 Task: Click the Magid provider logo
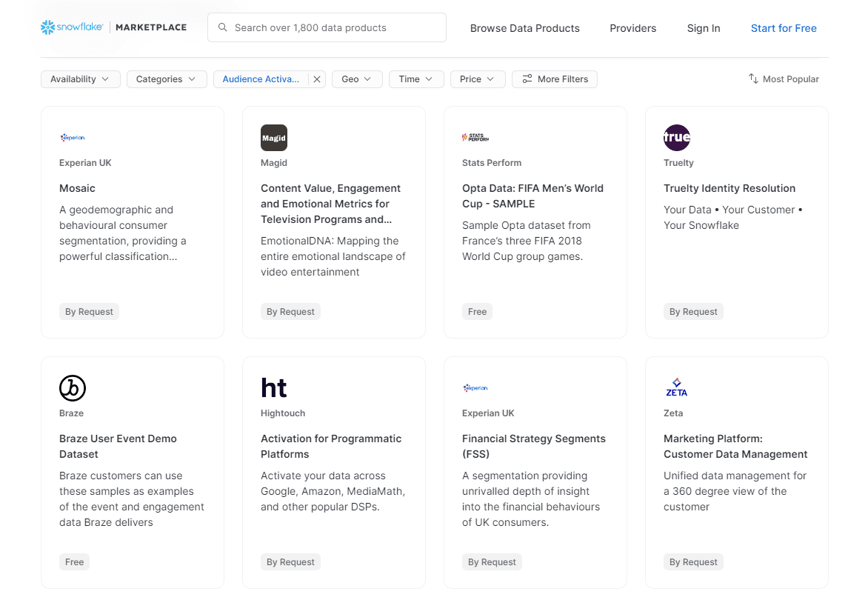pos(273,137)
